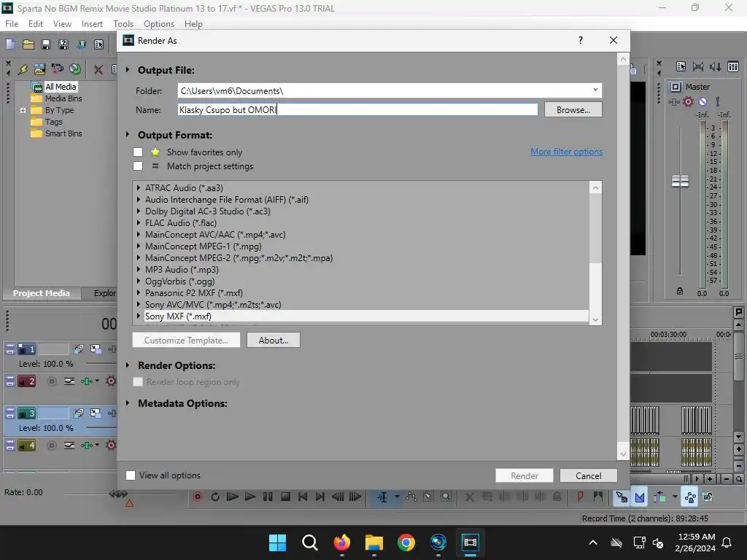Screen dimensions: 747x560
Task: Click the Save project floppy icon
Action: [46, 44]
